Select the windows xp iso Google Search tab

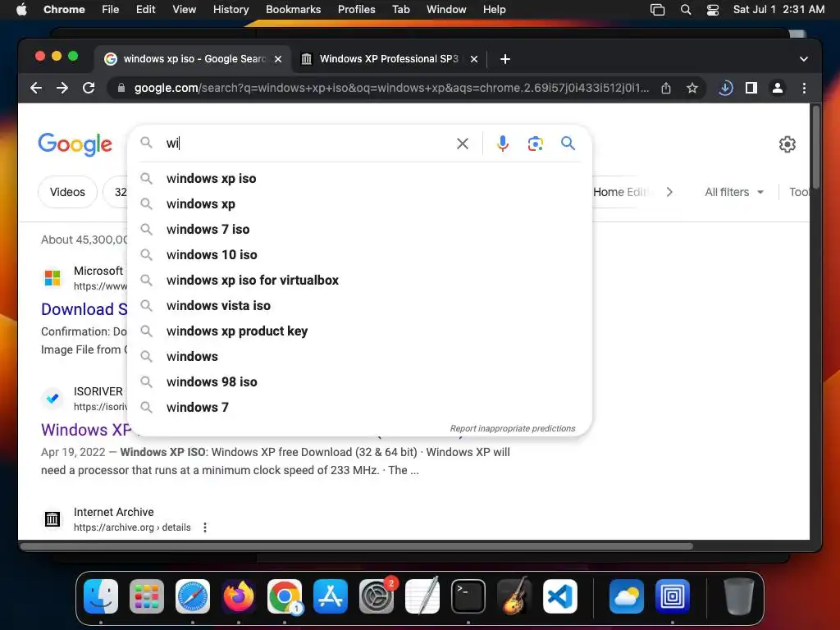pos(194,59)
